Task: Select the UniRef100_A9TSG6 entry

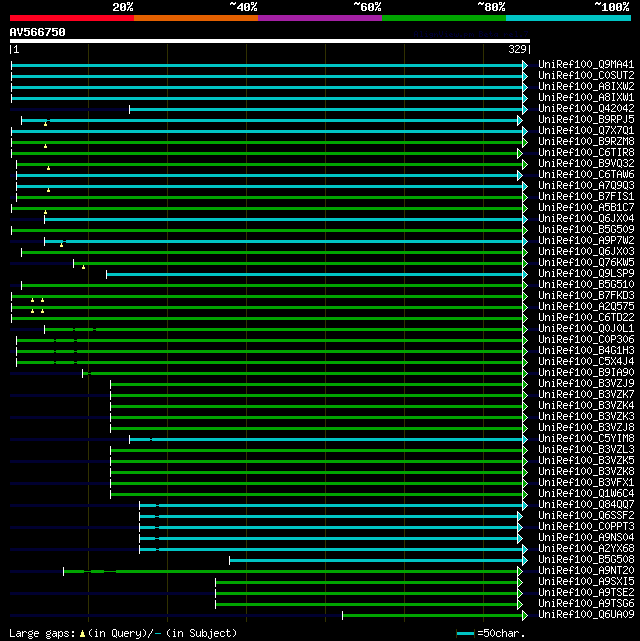Action: point(586,603)
